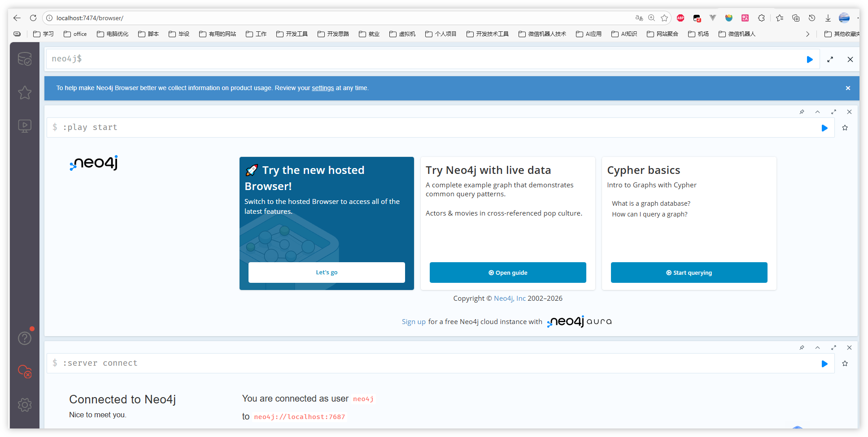
Task: Open the ABP adblock extension icon
Action: click(x=680, y=18)
